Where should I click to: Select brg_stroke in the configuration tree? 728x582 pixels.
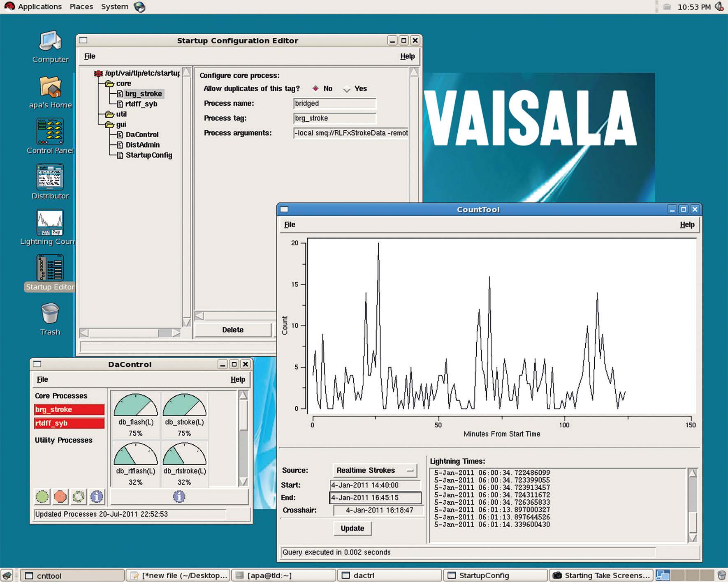(144, 94)
